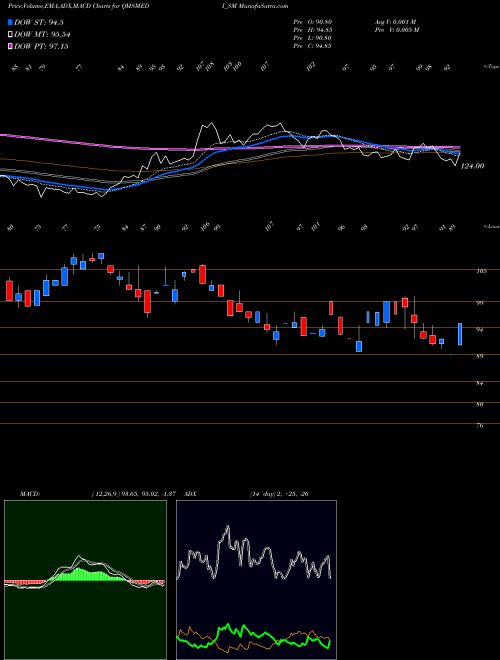Click the last tall blue candlestick
Screen dimensions: 500x660
[460, 334]
